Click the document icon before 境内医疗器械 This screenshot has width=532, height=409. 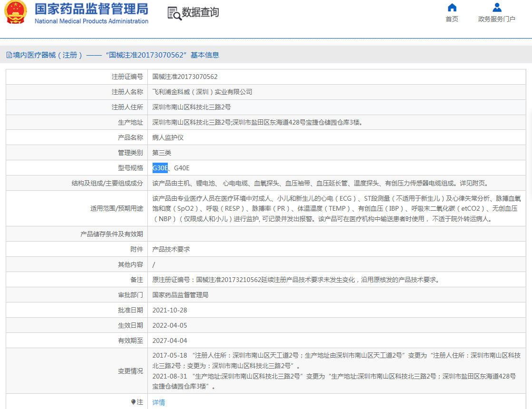[x=9, y=55]
